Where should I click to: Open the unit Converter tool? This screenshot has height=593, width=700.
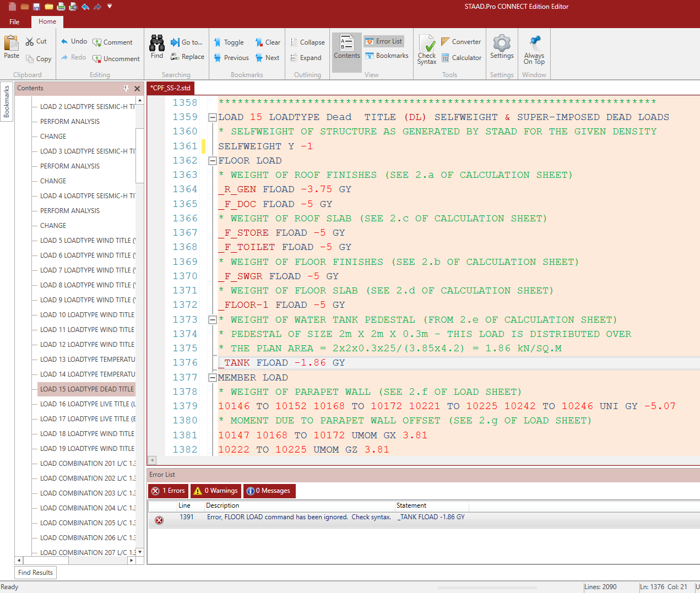click(x=461, y=42)
